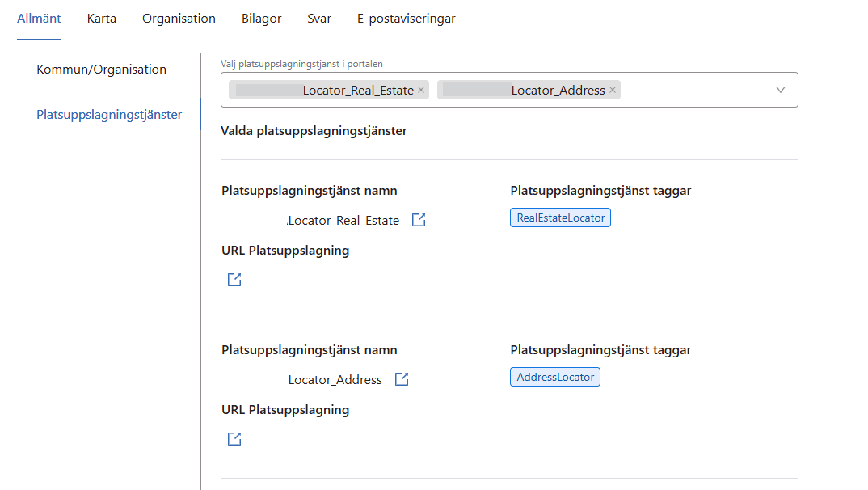Screen dimensions: 868x490
Task: Switch to the Karta tab
Action: pyautogui.click(x=102, y=19)
